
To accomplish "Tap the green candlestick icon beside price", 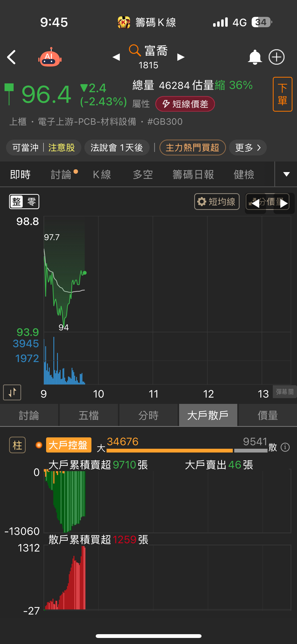I will point(9,94).
